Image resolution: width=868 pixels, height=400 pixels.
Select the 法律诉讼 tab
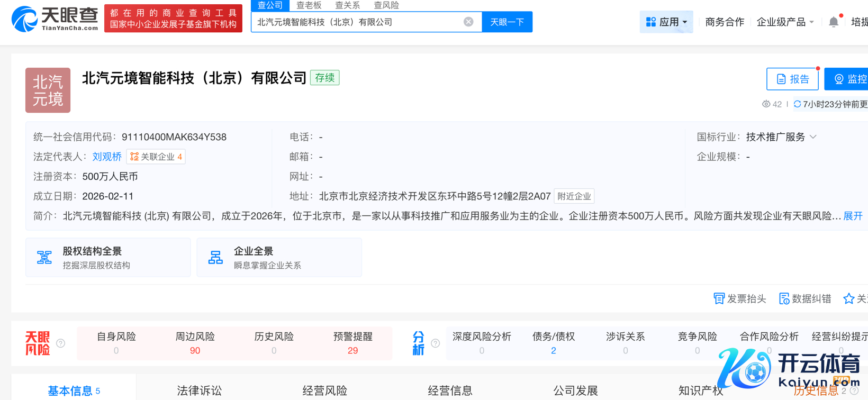[x=199, y=390]
